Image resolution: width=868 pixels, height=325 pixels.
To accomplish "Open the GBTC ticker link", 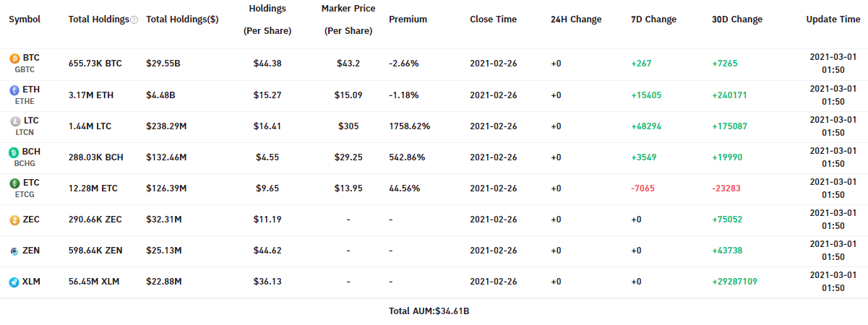I will [25, 70].
